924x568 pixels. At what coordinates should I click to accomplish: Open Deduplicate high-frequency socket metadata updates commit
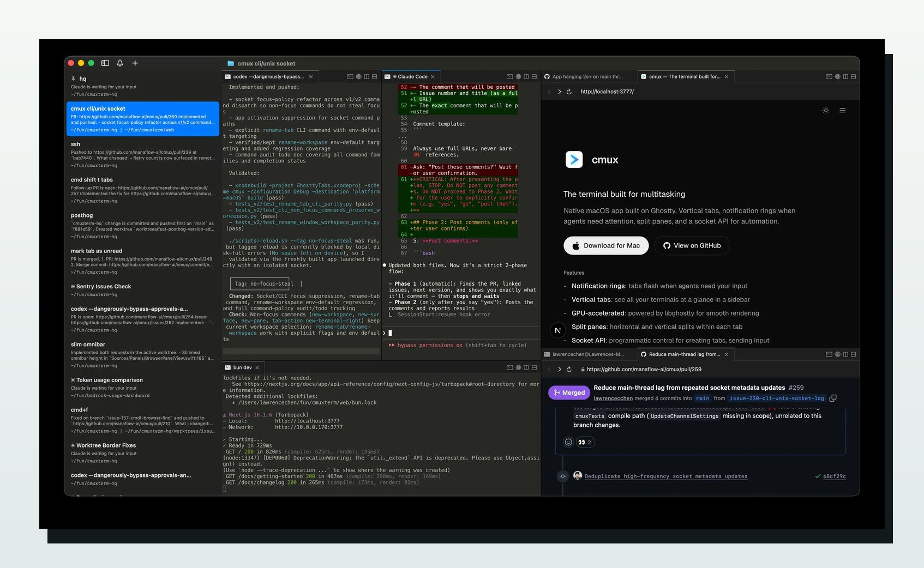coord(666,476)
